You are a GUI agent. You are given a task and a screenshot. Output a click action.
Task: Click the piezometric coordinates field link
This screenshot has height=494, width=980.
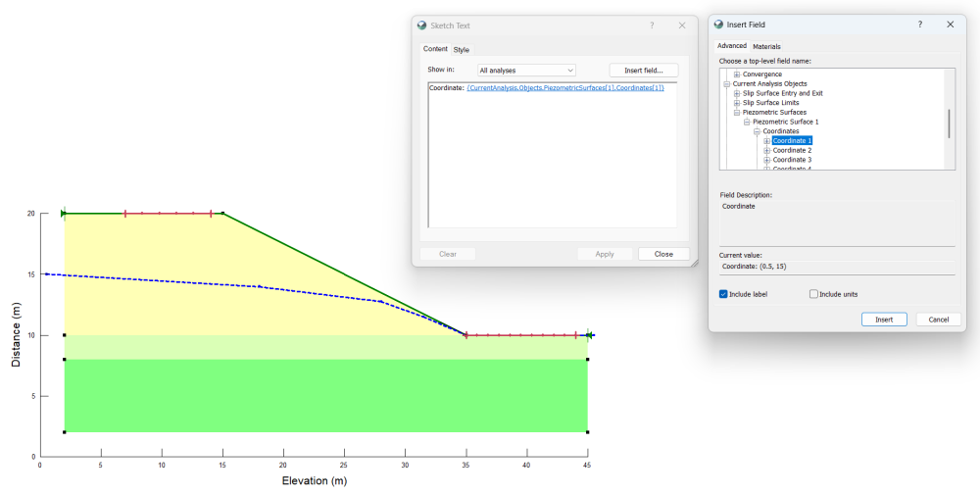click(565, 88)
